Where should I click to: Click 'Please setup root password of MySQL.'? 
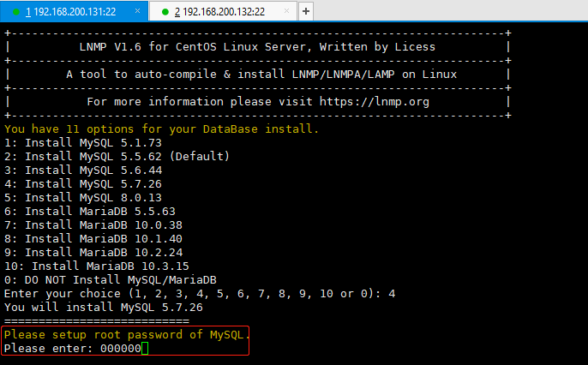pos(127,335)
